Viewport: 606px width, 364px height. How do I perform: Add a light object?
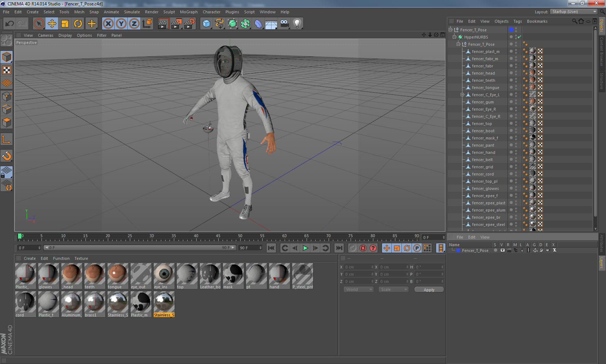point(297,24)
